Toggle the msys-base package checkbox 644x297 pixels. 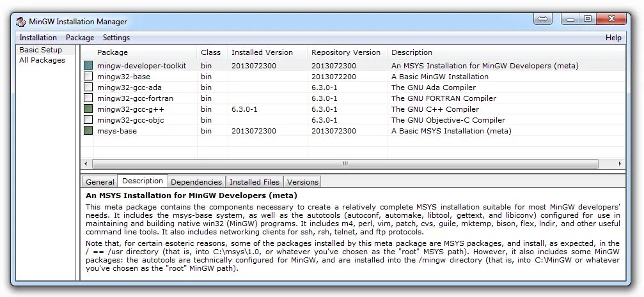[88, 131]
